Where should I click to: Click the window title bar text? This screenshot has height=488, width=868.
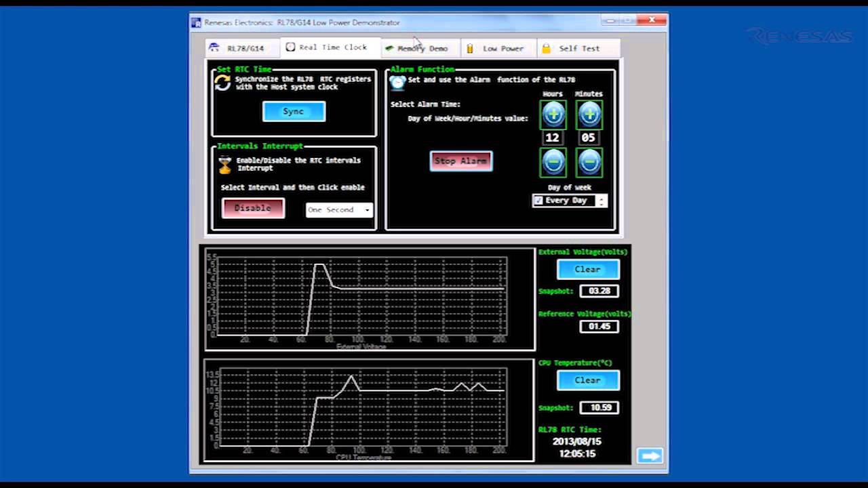tap(302, 22)
